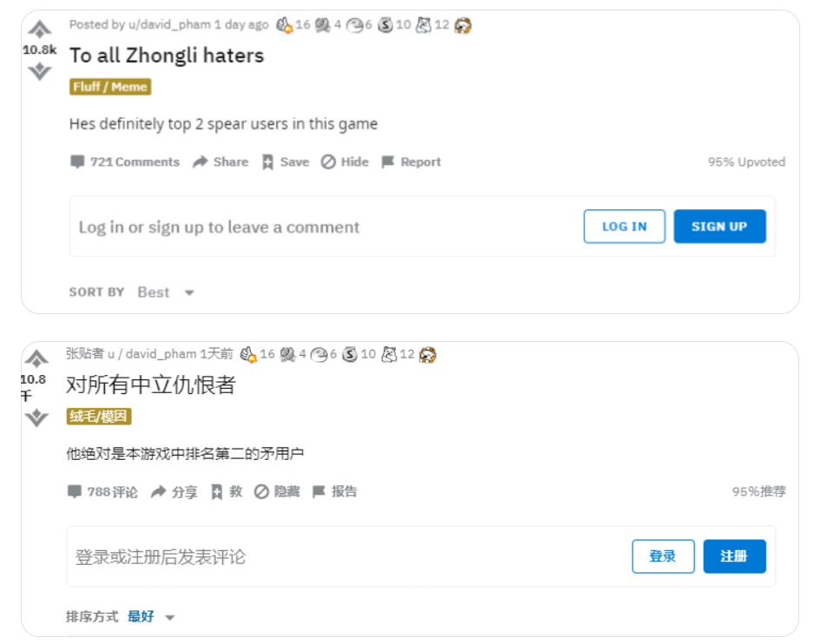Share the English post
Screen dimensions: 814x644
click(220, 162)
